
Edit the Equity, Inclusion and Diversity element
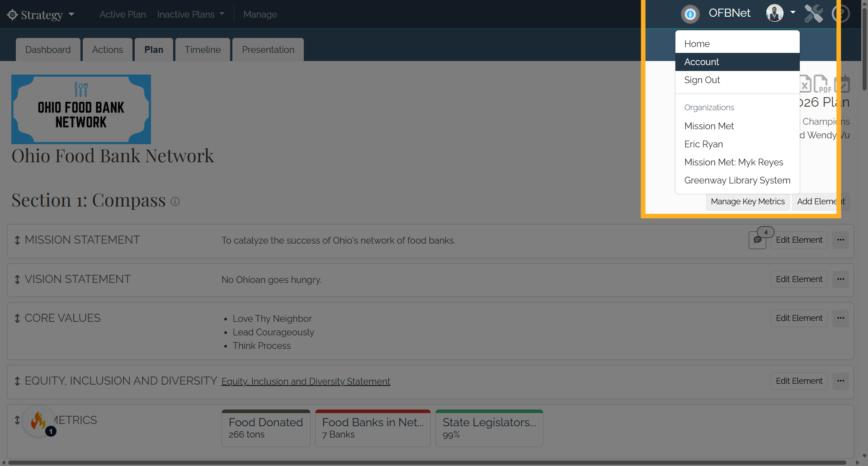799,381
